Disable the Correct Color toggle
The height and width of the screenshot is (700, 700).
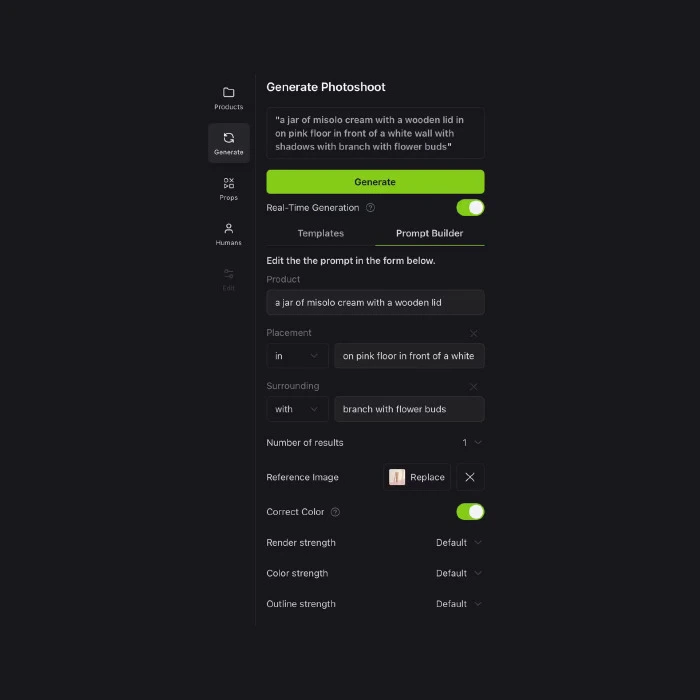[470, 512]
